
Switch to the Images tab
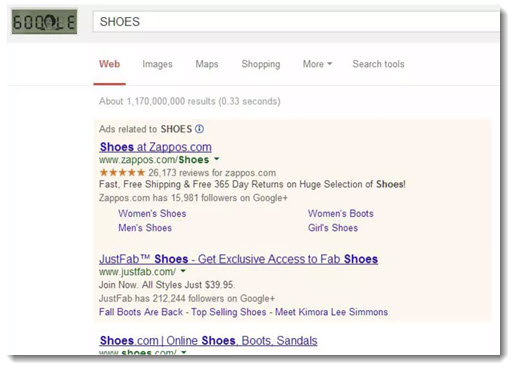tap(157, 64)
